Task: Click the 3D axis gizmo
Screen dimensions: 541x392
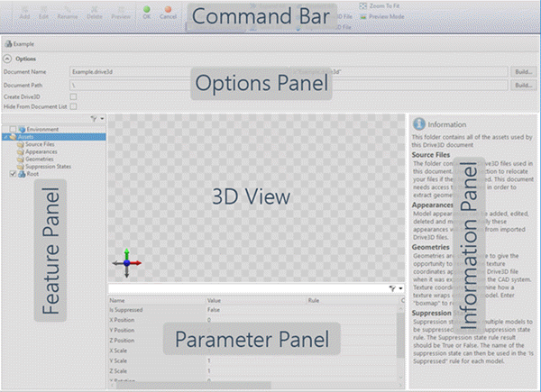Action: (x=127, y=262)
